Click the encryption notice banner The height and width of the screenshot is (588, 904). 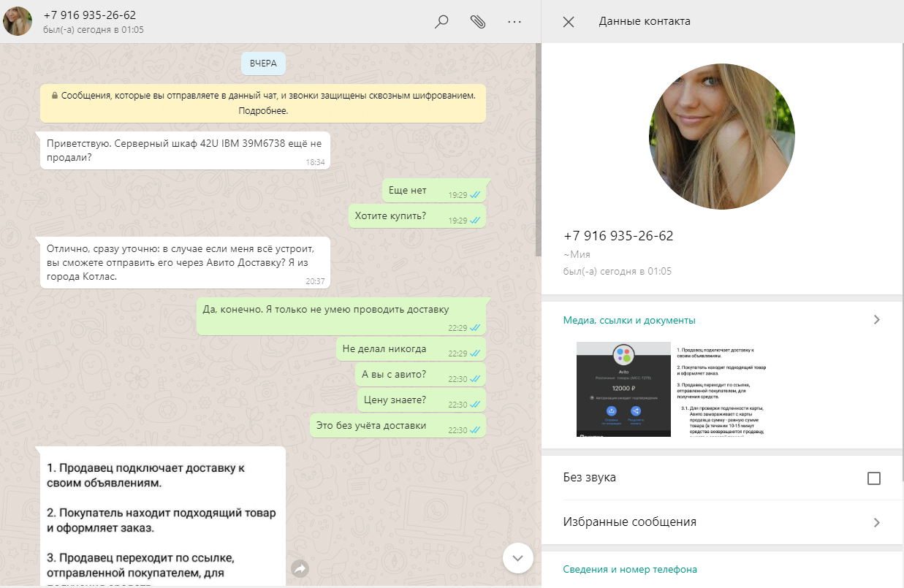tap(263, 103)
